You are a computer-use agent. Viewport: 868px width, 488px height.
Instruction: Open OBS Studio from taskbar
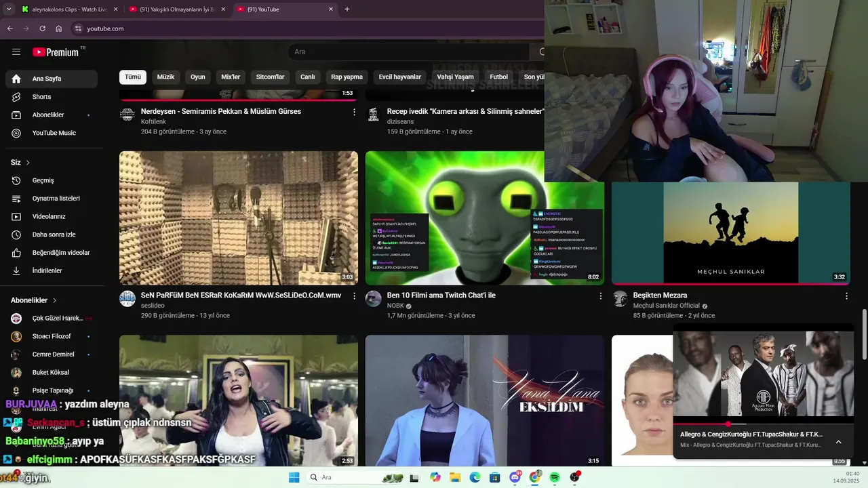coord(574,477)
